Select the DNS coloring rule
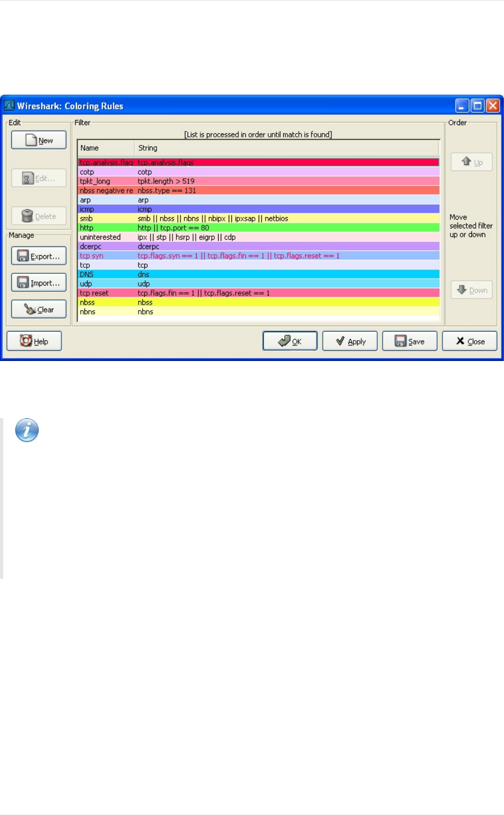 click(259, 274)
